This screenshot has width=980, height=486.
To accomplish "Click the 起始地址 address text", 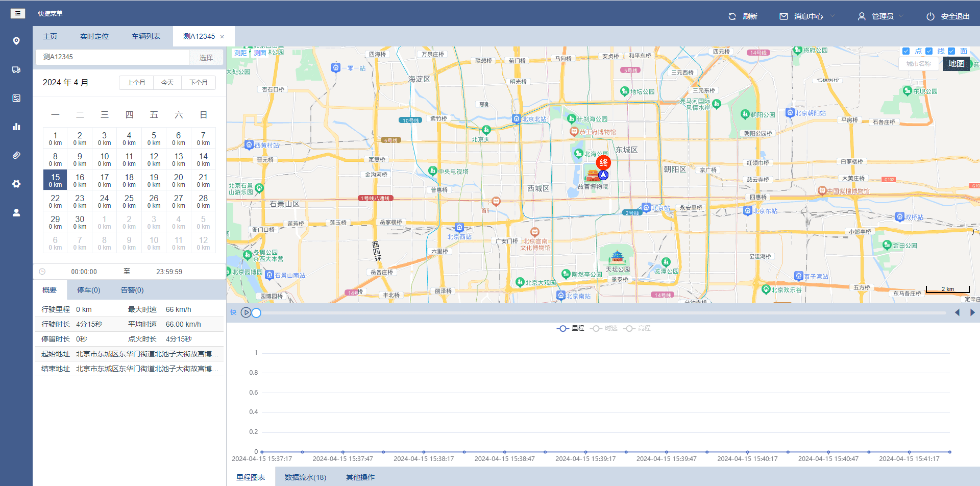I will (x=147, y=354).
